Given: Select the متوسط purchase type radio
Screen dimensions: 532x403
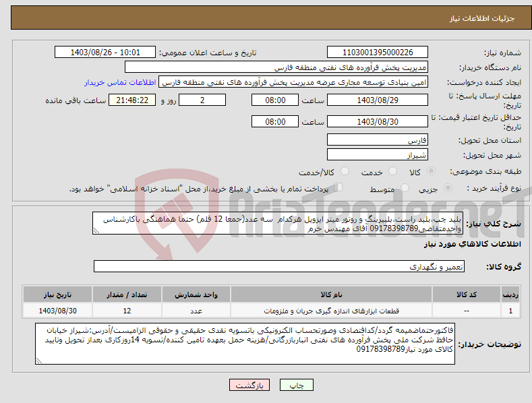Looking at the screenshot, I should 405,187.
